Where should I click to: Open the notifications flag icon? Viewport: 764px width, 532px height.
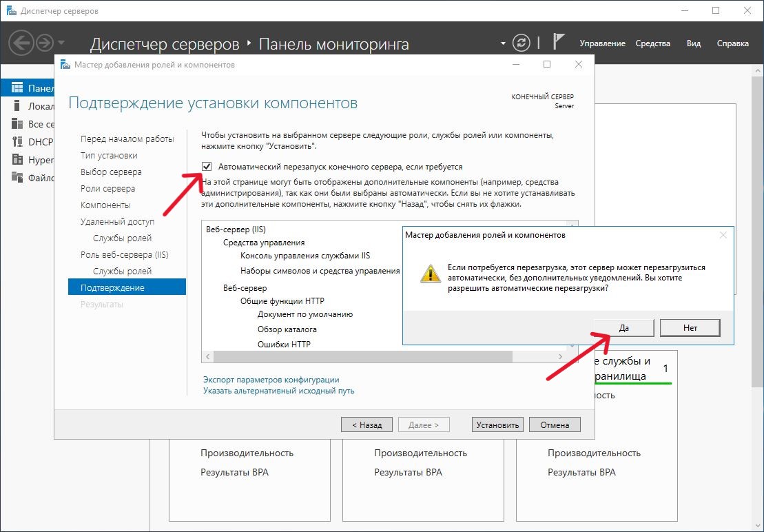(559, 42)
